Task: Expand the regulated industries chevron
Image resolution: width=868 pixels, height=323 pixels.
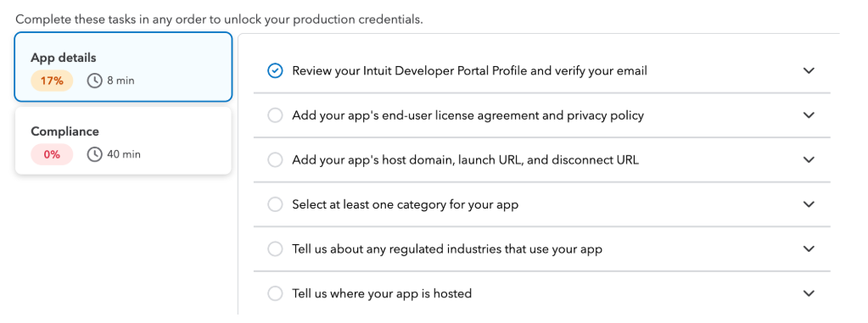Action: click(809, 249)
